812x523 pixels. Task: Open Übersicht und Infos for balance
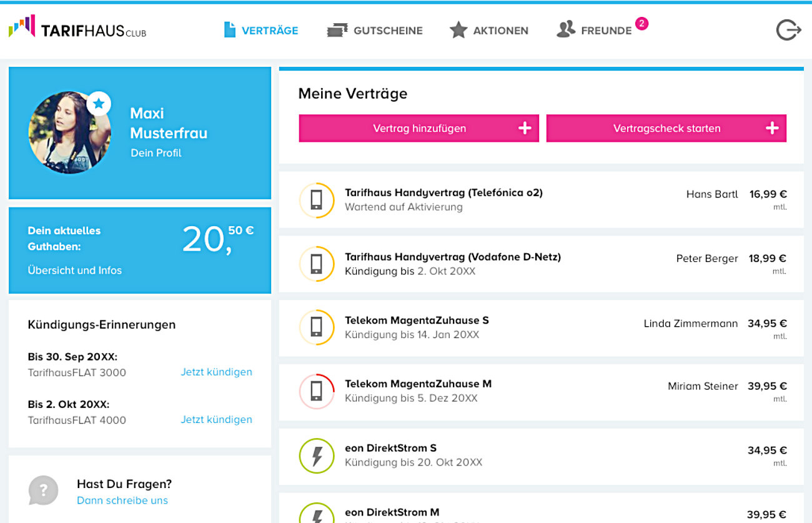(x=75, y=271)
